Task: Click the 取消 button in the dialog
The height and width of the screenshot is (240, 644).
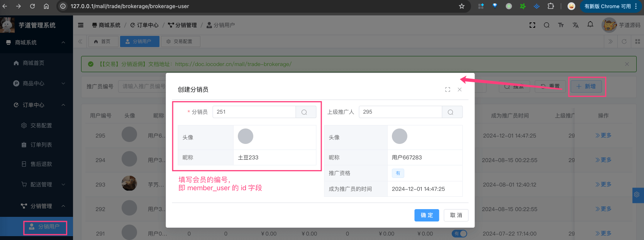Action: 456,215
